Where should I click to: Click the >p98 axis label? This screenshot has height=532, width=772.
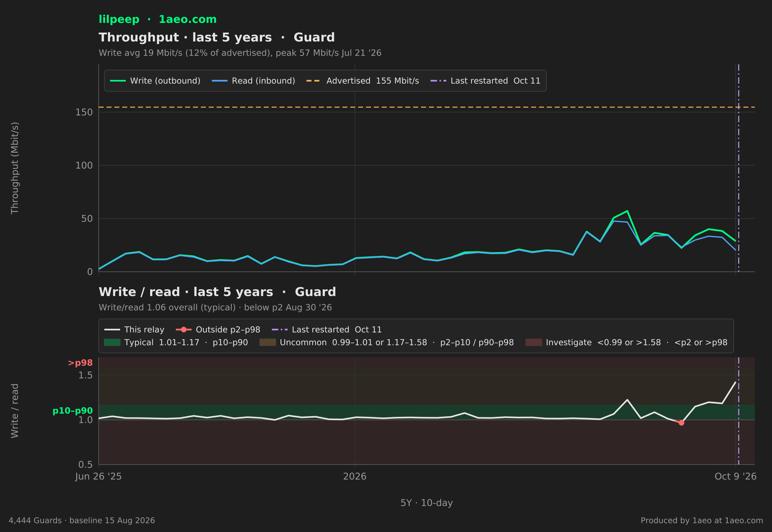[x=80, y=363]
